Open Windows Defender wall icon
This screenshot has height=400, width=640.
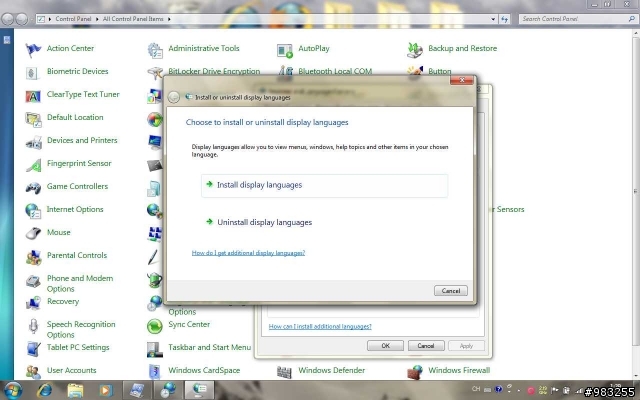[x=284, y=372]
